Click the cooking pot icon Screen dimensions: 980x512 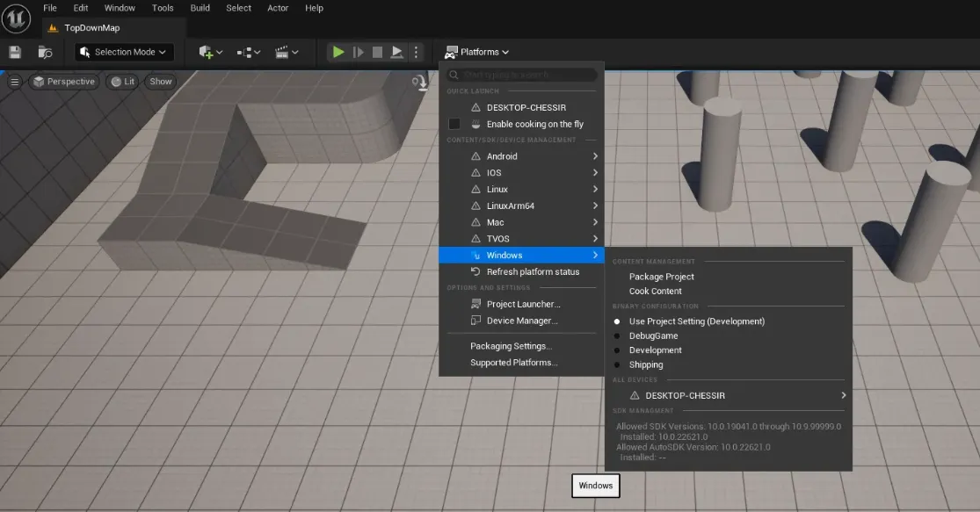coord(475,124)
